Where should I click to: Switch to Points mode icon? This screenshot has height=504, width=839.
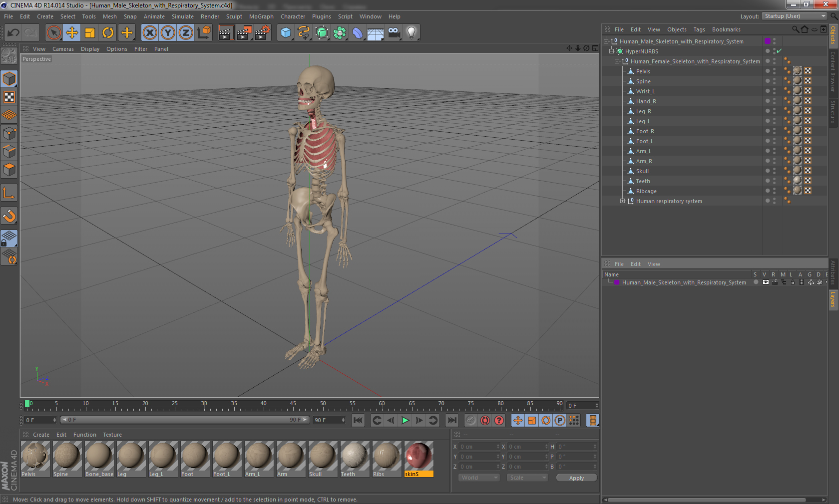[x=9, y=134]
